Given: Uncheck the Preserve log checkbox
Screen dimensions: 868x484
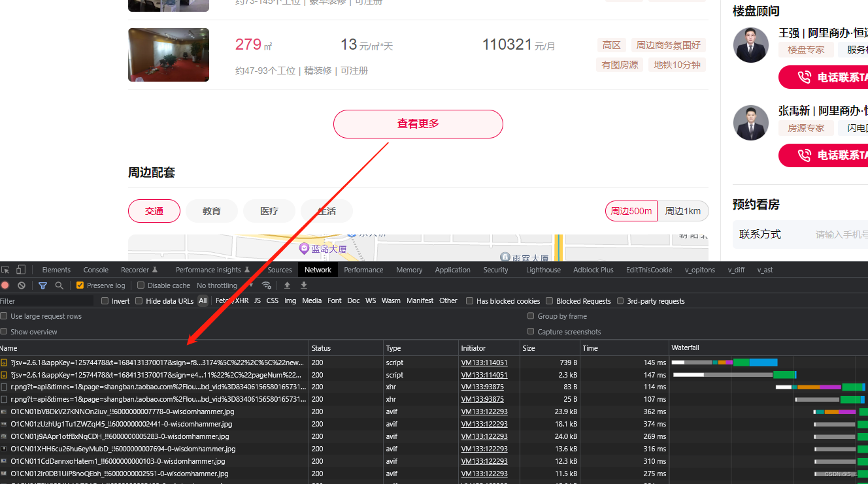Looking at the screenshot, I should point(80,285).
